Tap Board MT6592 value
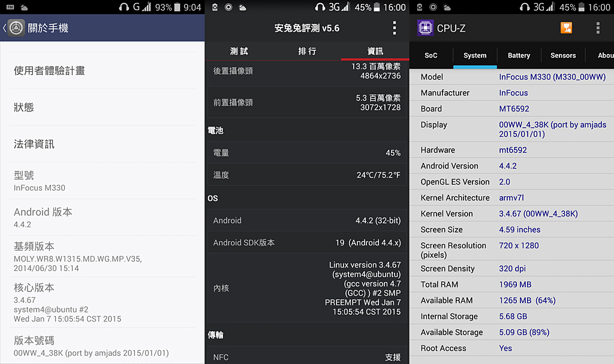Image resolution: width=614 pixels, height=364 pixels. [514, 109]
